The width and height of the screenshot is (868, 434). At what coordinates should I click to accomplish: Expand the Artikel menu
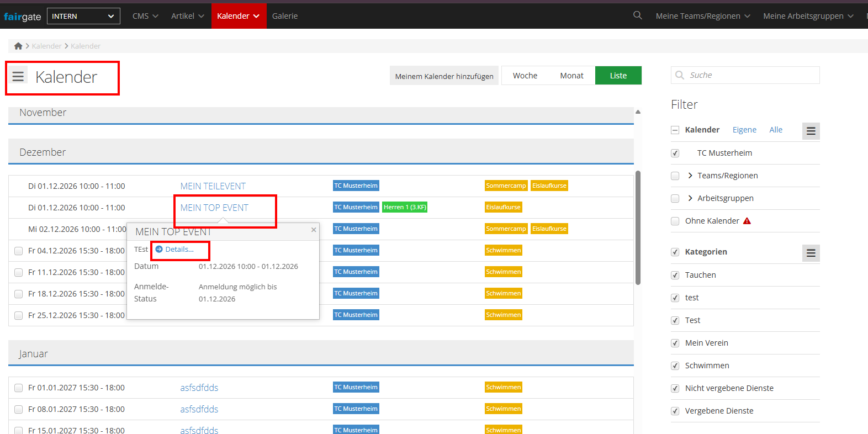[188, 16]
